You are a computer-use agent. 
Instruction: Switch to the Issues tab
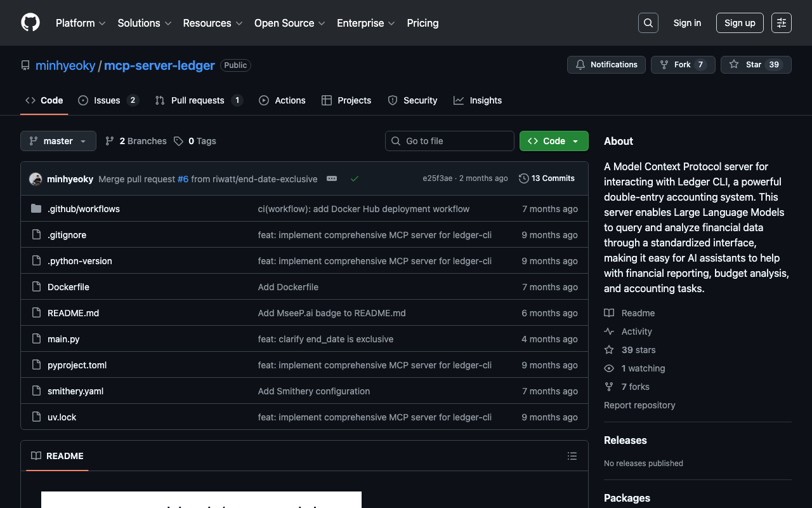[x=107, y=100]
